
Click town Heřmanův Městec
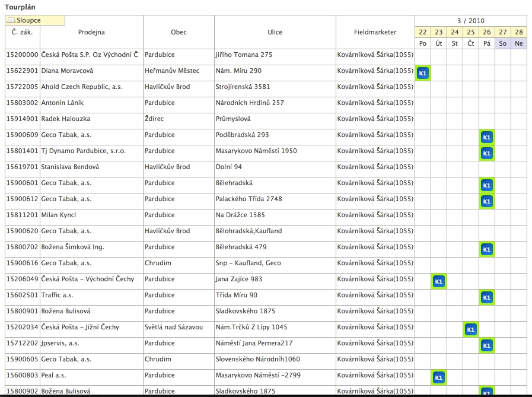(x=172, y=71)
